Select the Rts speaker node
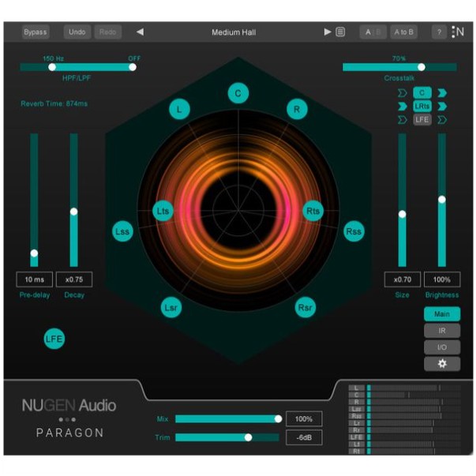The height and width of the screenshot is (476, 476). click(x=313, y=211)
